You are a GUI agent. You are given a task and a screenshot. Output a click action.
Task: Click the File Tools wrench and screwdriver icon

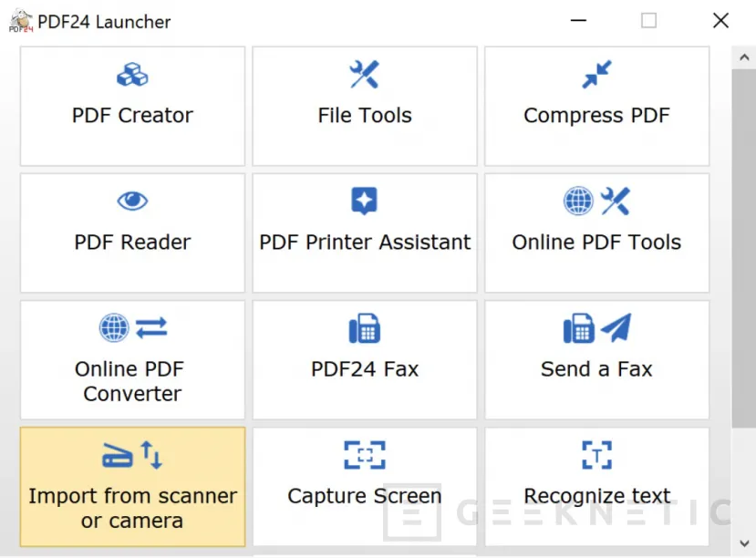(x=365, y=74)
